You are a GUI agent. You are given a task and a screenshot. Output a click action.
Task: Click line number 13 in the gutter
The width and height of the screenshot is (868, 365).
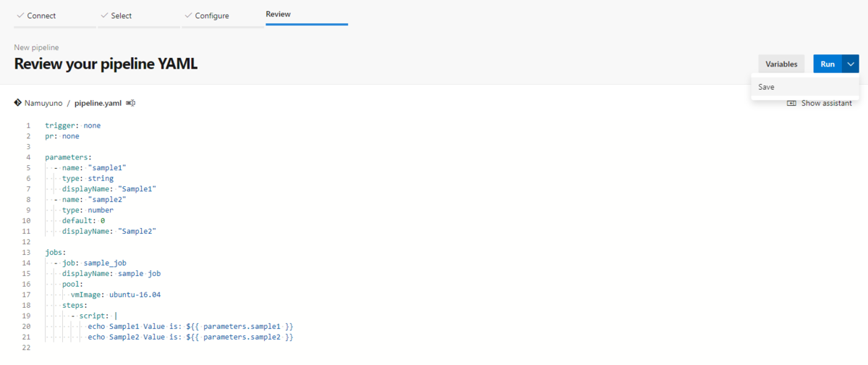coord(26,252)
